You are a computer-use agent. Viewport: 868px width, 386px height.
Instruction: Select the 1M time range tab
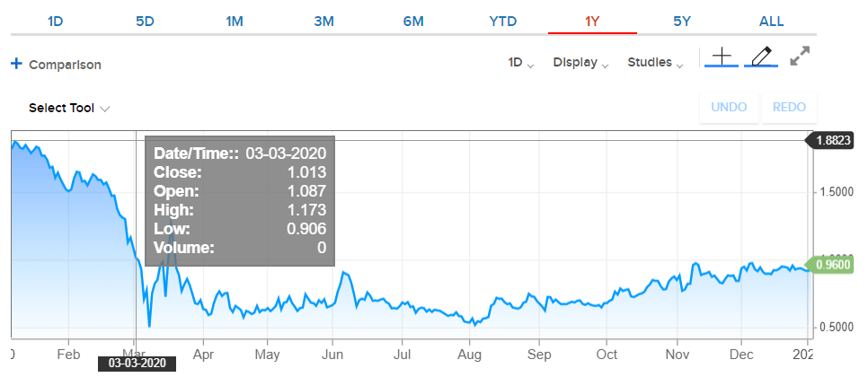[235, 22]
